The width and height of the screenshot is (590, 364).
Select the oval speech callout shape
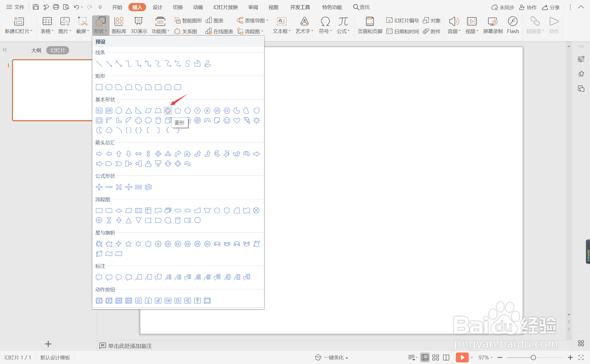119,277
